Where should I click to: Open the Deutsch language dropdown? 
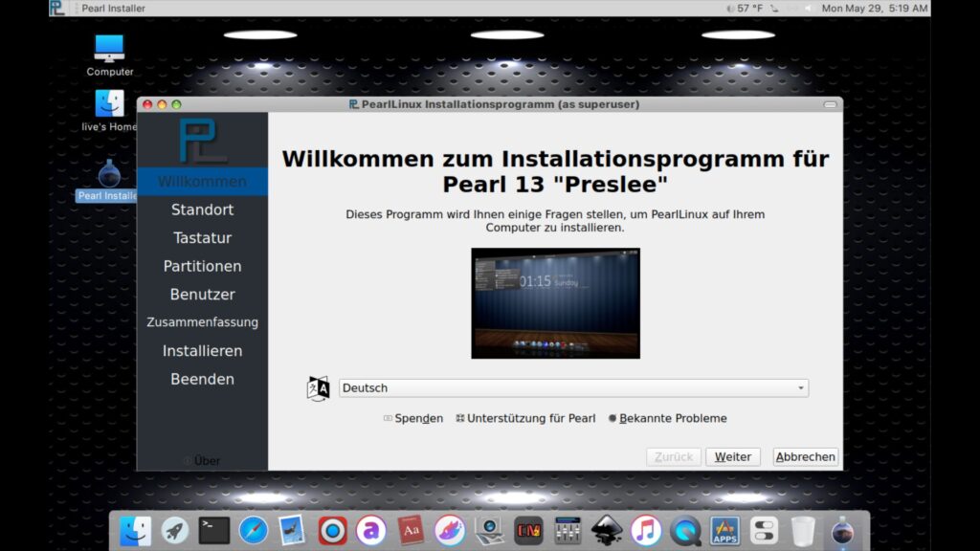pos(574,388)
